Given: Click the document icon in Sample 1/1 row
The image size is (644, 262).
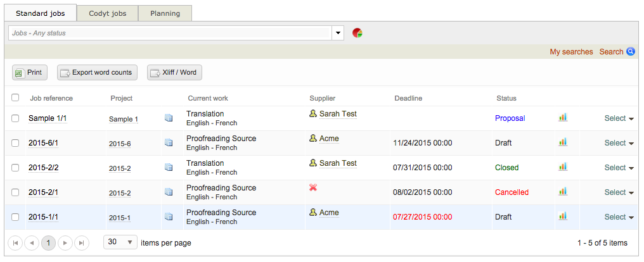Looking at the screenshot, I should pos(169,118).
